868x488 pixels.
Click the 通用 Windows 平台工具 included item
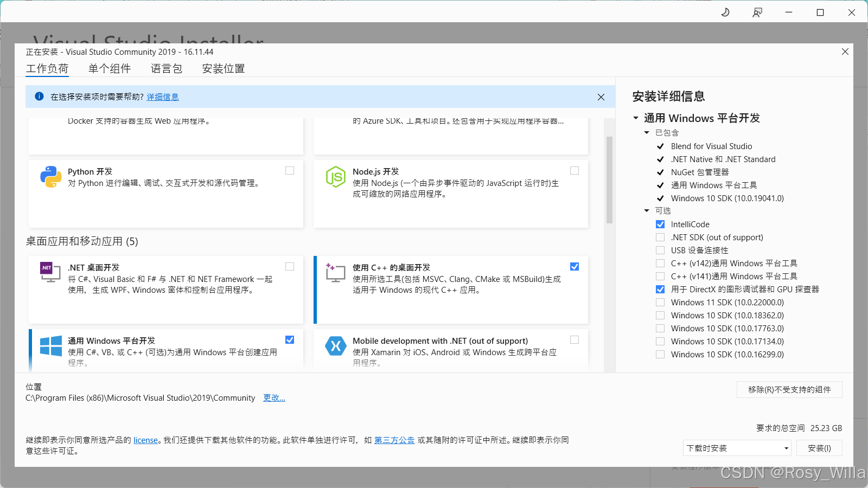(714, 185)
